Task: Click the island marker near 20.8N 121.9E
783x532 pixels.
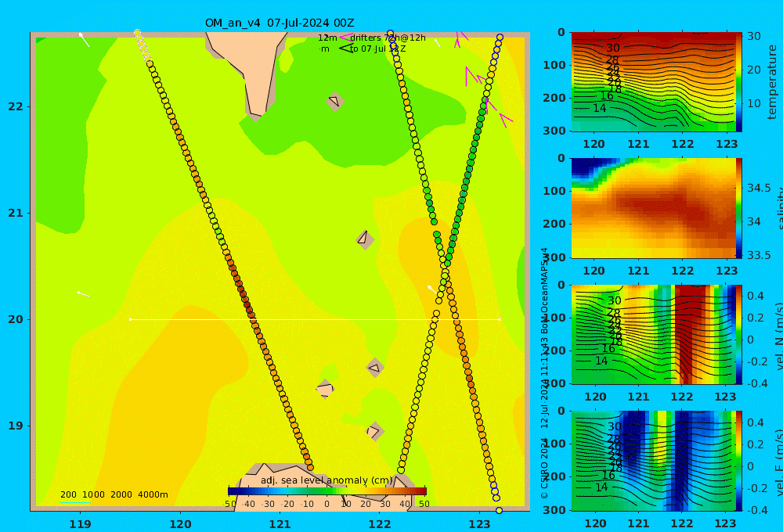Action: (365, 239)
